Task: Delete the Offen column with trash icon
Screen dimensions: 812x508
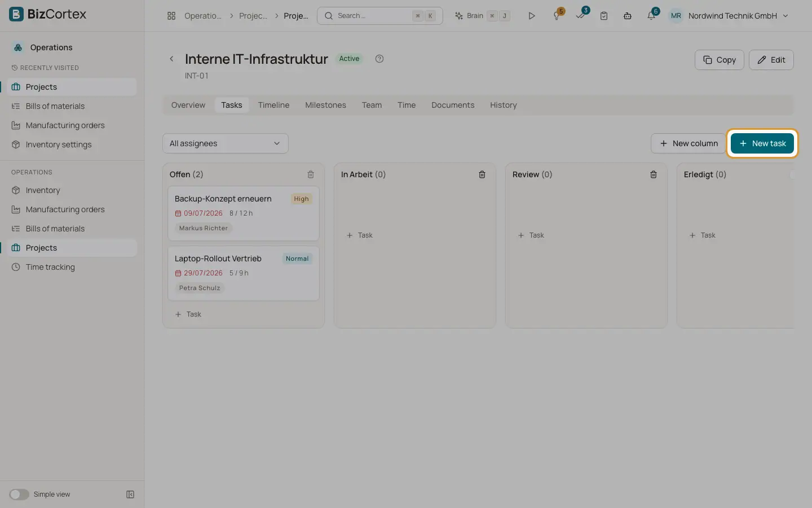Action: click(x=311, y=174)
